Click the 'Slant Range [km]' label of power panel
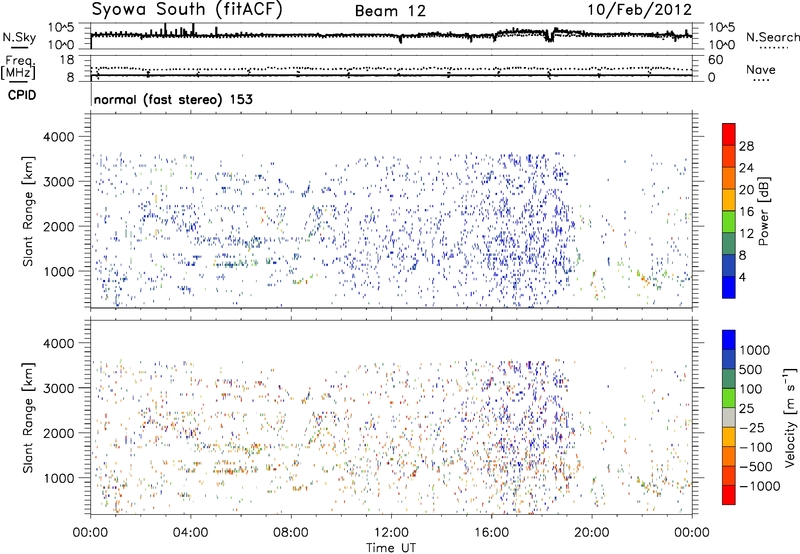The image size is (800, 554). [28, 211]
